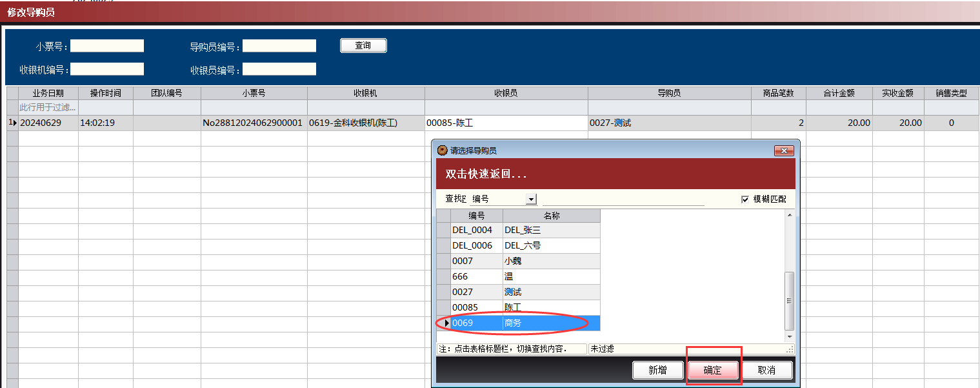Click 业务日期 column header
The image size is (980, 388).
[48, 93]
